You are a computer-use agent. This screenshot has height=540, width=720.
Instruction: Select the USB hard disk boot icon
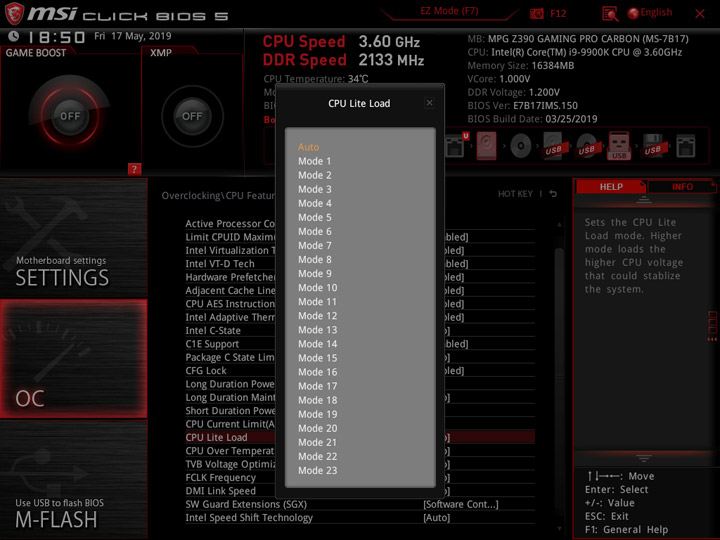pos(554,146)
